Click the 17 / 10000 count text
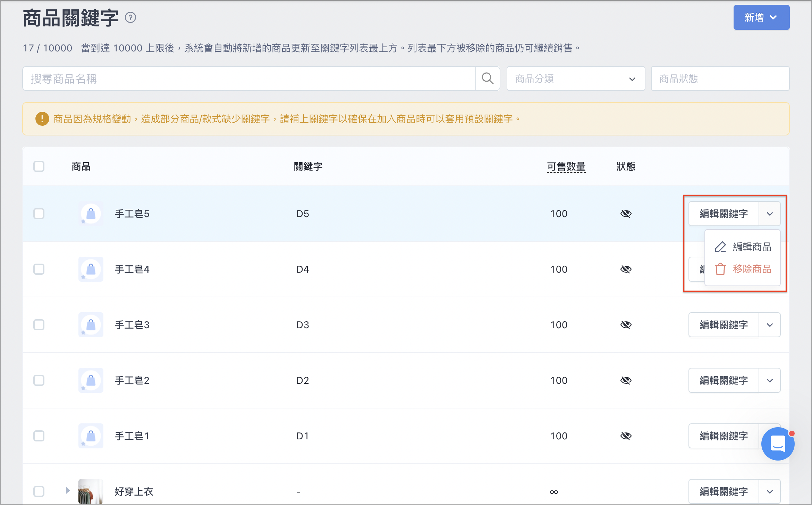Screen dimensions: 812x505 [x=48, y=48]
